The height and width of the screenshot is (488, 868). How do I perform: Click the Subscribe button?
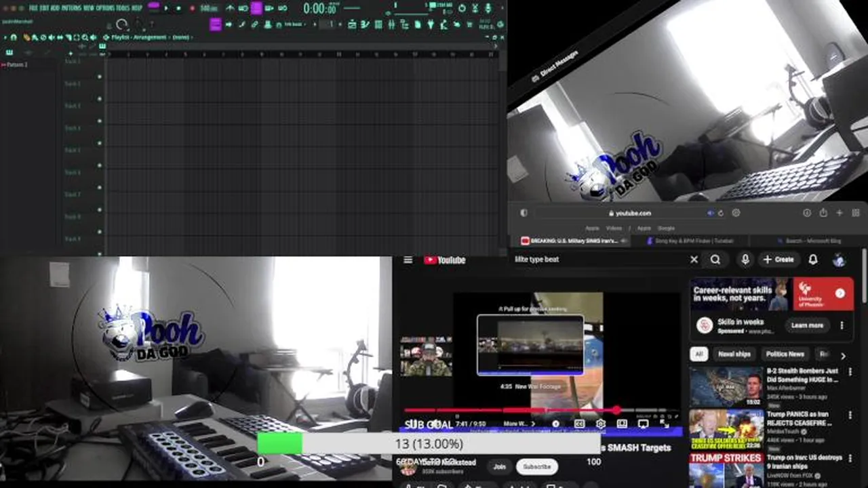(536, 466)
